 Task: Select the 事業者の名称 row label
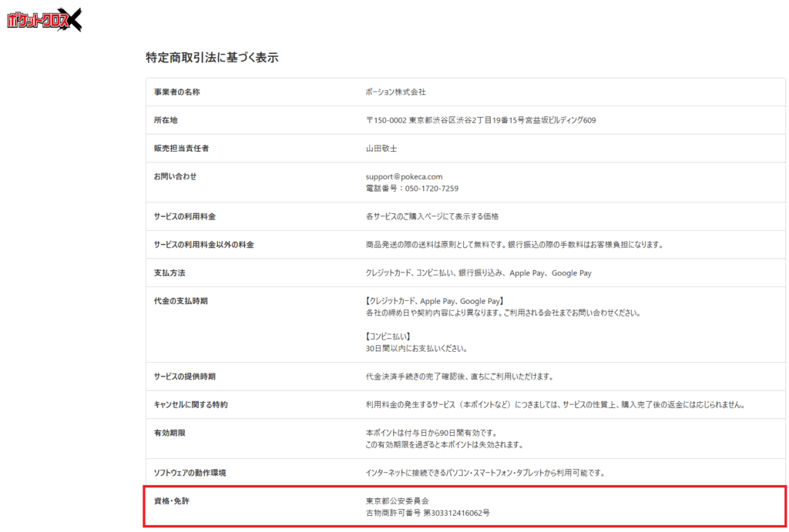coord(176,92)
